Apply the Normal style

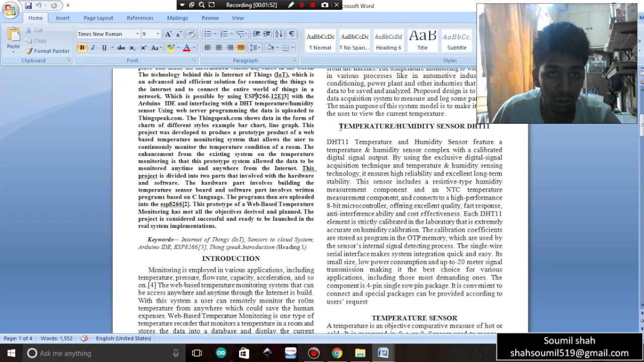point(320,40)
